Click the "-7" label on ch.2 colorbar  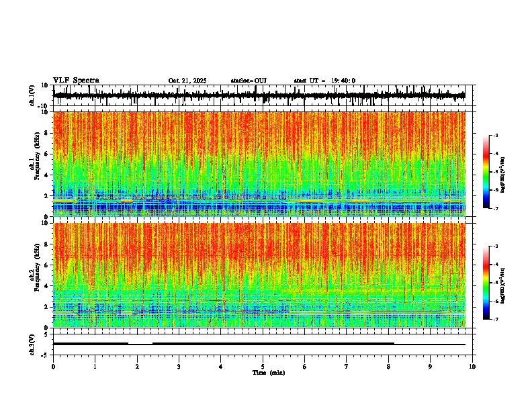(495, 320)
